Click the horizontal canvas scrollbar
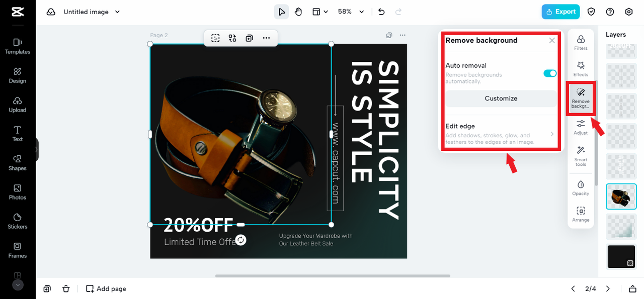Viewport: 644px width, 299px height. pyautogui.click(x=333, y=275)
